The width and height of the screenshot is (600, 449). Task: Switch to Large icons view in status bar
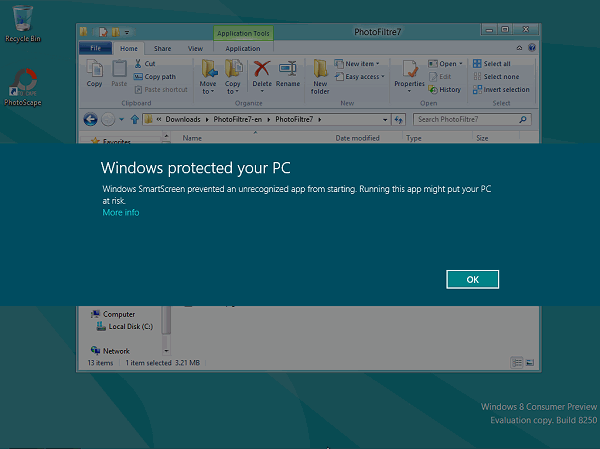pyautogui.click(x=530, y=362)
